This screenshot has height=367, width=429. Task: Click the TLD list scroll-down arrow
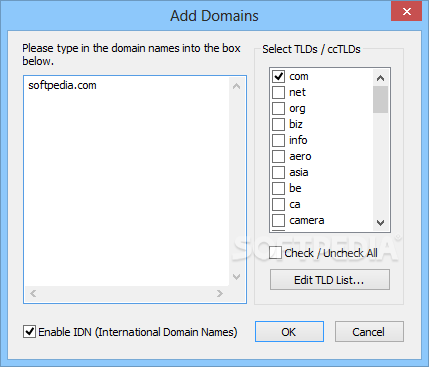[380, 223]
